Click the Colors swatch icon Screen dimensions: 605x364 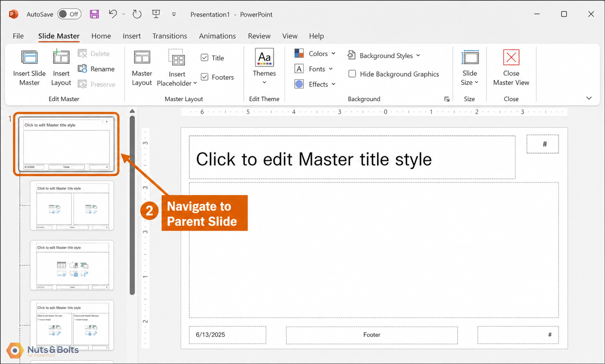299,53
